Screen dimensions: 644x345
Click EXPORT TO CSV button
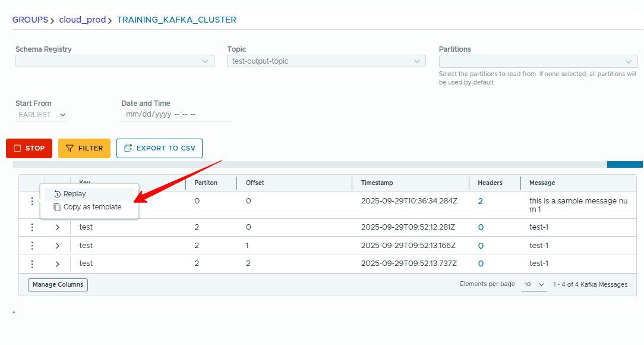point(159,148)
